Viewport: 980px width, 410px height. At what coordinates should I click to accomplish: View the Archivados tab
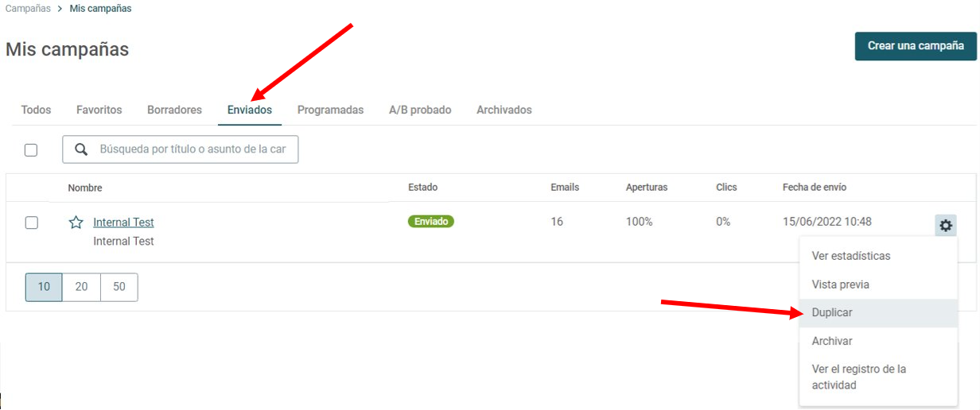[x=504, y=110]
